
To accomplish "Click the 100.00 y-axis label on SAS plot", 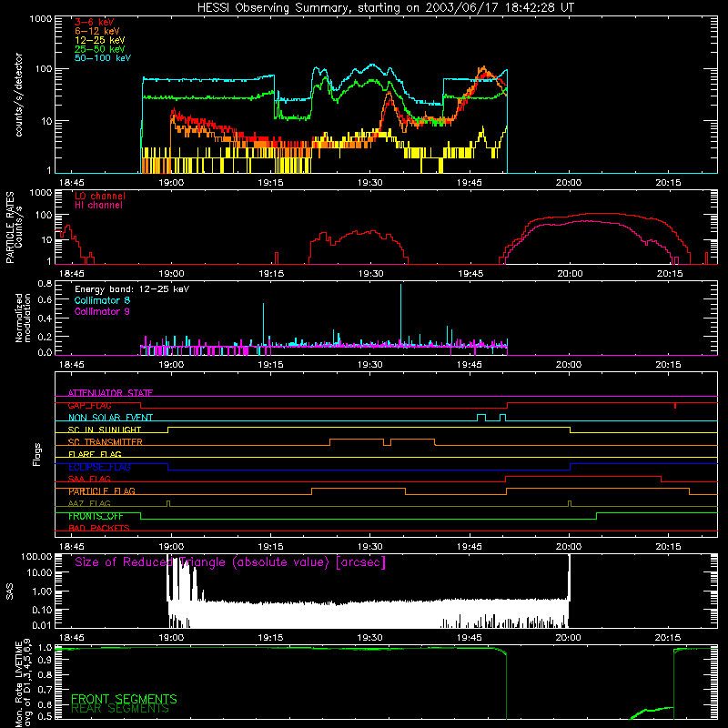I will (x=36, y=557).
